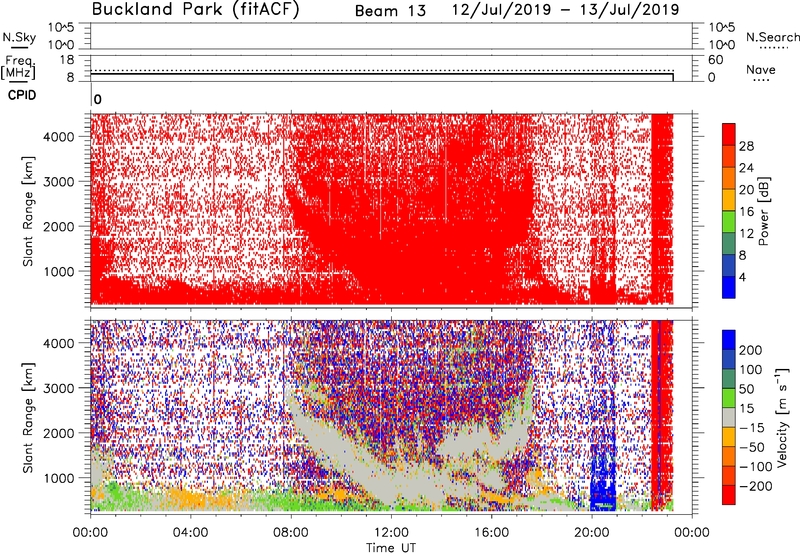The image size is (800, 554).
Task: Click the '12:00' time tick label
Action: point(391,533)
